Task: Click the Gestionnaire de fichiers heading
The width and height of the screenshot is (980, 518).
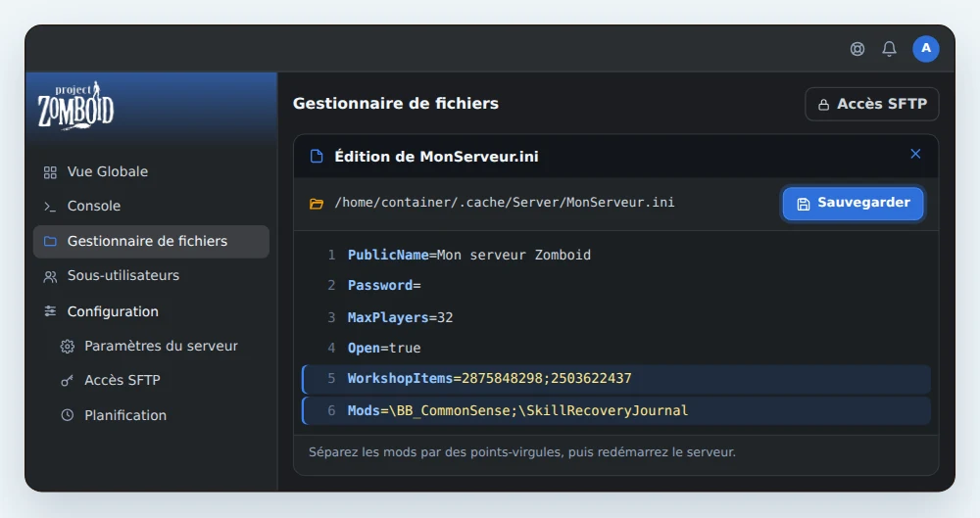Action: pos(396,104)
